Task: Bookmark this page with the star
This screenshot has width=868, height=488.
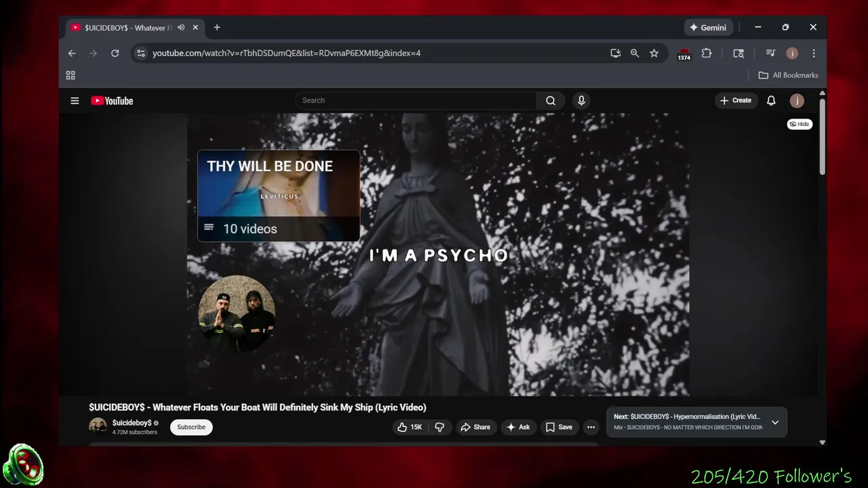Action: pyautogui.click(x=654, y=53)
